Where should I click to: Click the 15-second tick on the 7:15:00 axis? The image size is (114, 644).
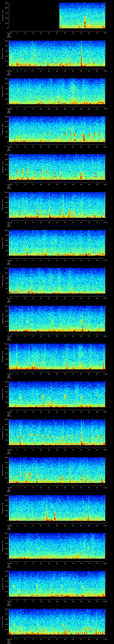(33, 450)
